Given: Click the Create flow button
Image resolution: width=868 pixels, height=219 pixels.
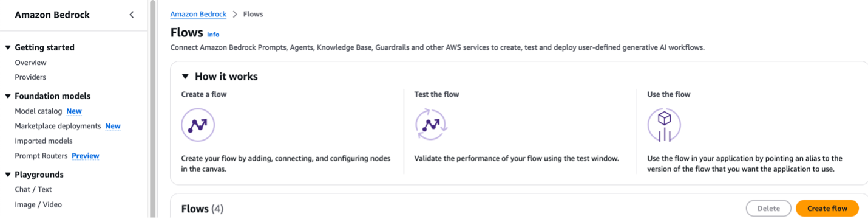Looking at the screenshot, I should coord(827,209).
